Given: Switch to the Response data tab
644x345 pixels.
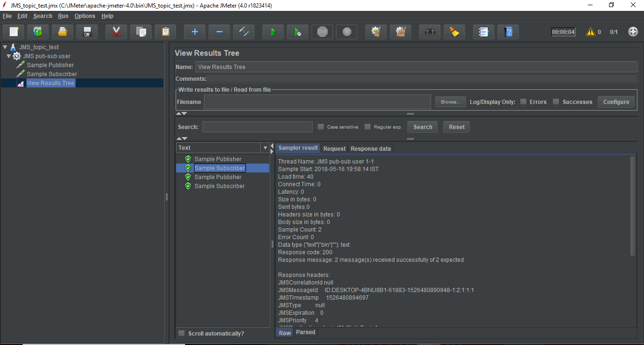Looking at the screenshot, I should click(371, 148).
